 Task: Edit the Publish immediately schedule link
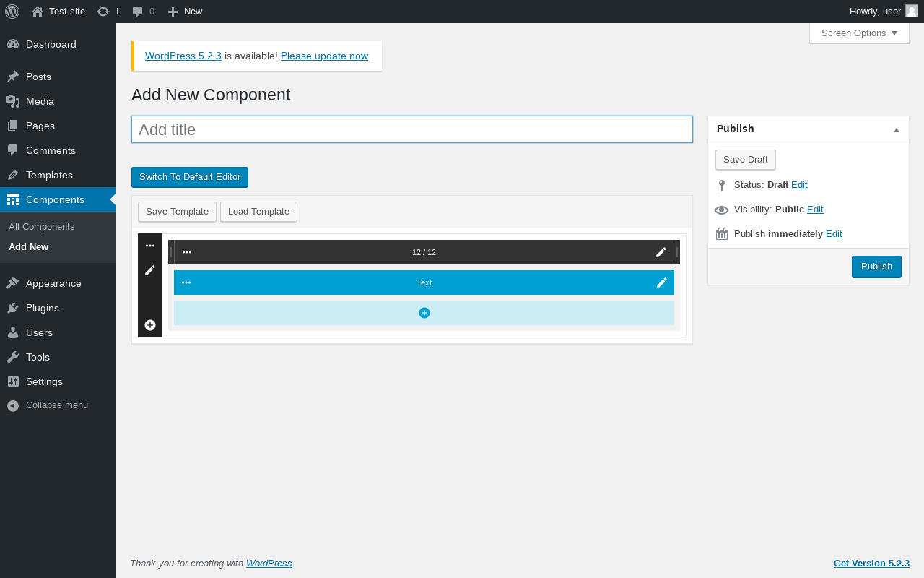(834, 234)
